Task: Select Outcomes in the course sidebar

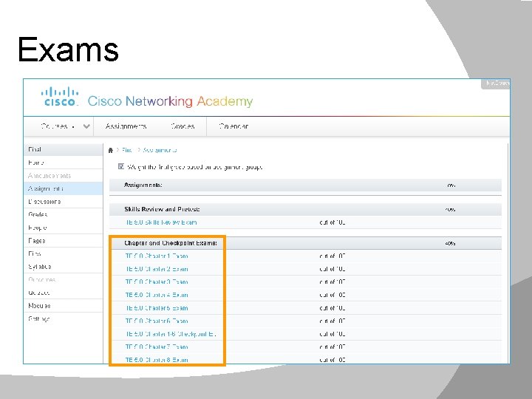Action: click(x=63, y=279)
